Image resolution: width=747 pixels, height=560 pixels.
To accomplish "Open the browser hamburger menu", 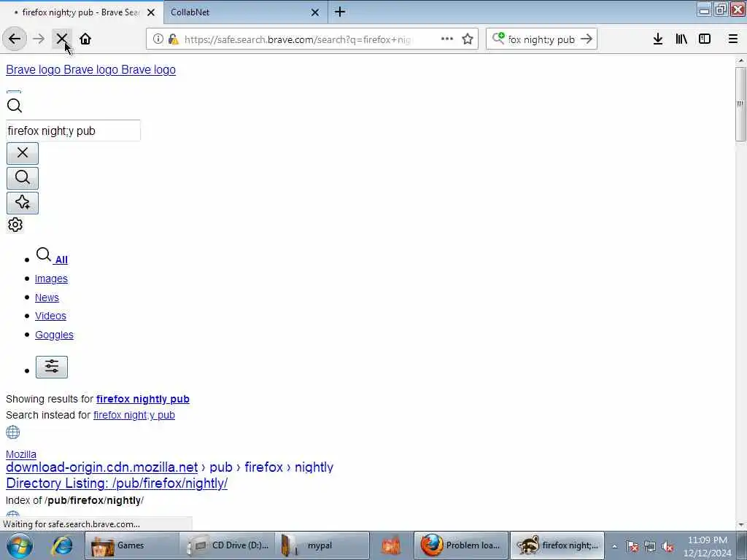I will pyautogui.click(x=732, y=39).
